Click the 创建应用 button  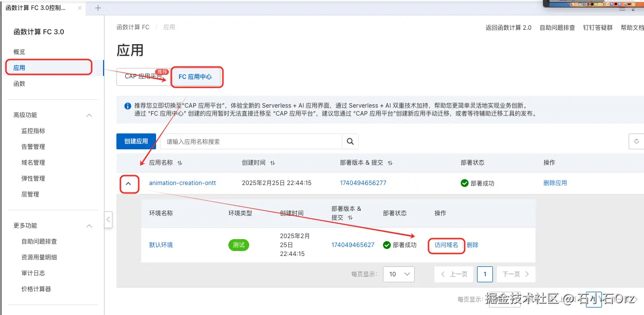(136, 141)
